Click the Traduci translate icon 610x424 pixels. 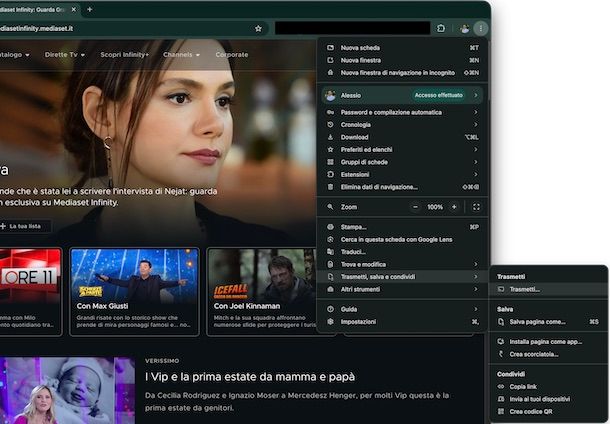click(x=330, y=252)
